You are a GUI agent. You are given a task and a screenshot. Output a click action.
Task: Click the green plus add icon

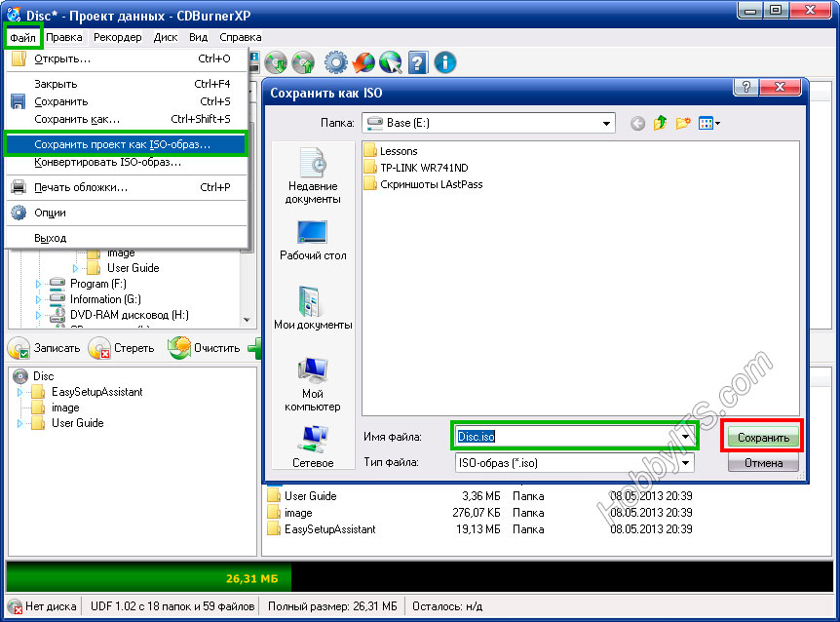pyautogui.click(x=254, y=348)
